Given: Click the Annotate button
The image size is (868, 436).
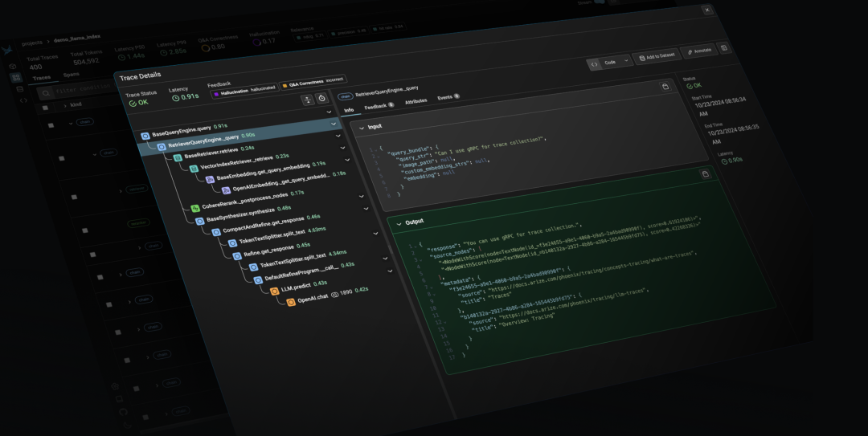Looking at the screenshot, I should pos(698,51).
